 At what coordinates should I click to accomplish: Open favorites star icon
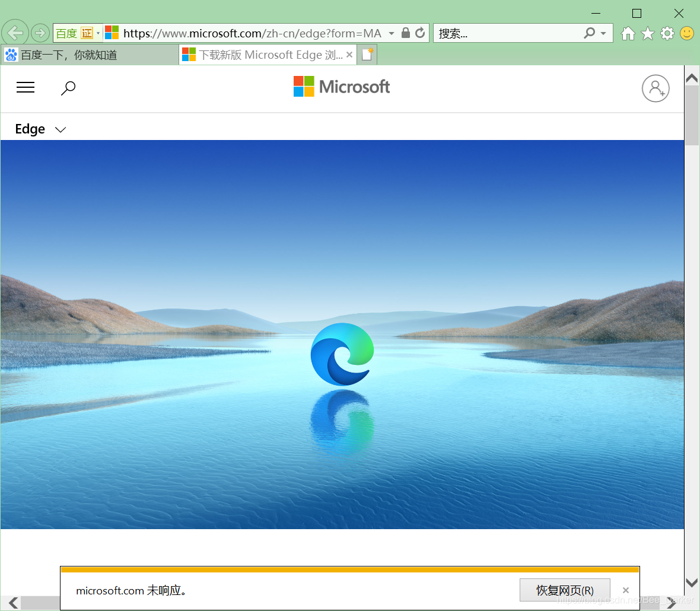[648, 33]
